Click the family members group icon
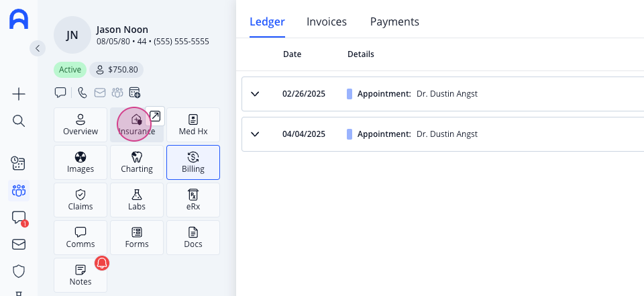This screenshot has height=296, width=644. pos(117,93)
